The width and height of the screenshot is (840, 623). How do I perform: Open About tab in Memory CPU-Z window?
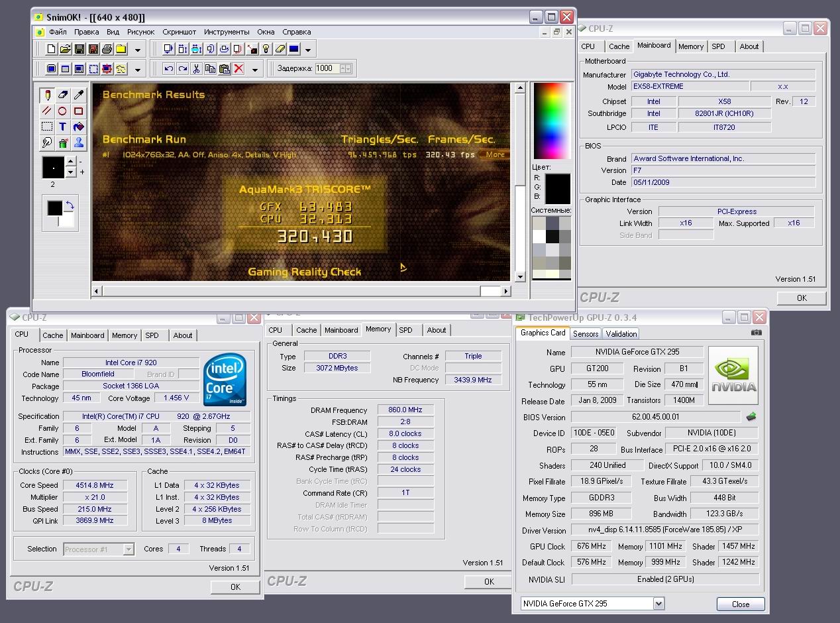tap(437, 330)
